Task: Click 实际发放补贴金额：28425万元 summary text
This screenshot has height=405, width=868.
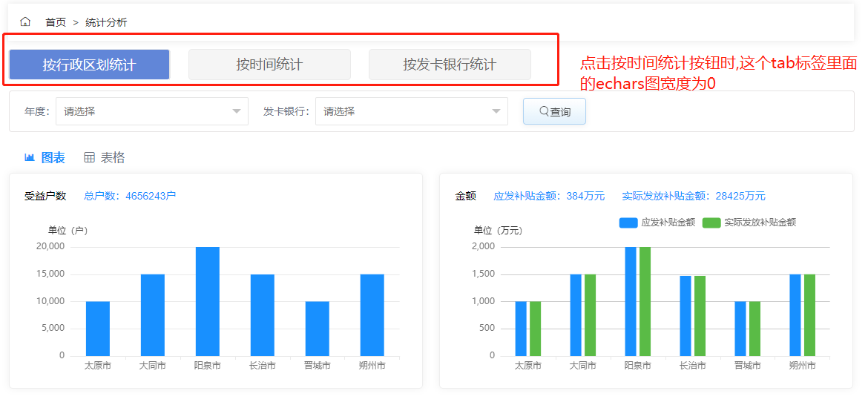Action: pyautogui.click(x=694, y=196)
